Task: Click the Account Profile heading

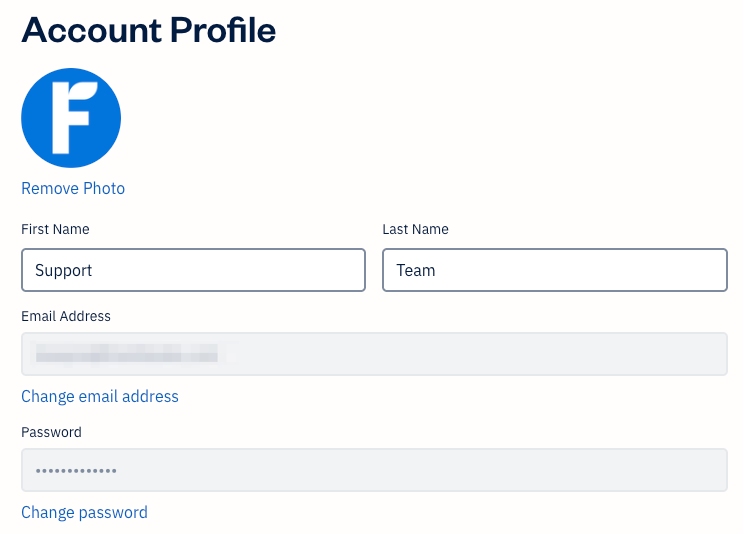Action: pyautogui.click(x=148, y=31)
